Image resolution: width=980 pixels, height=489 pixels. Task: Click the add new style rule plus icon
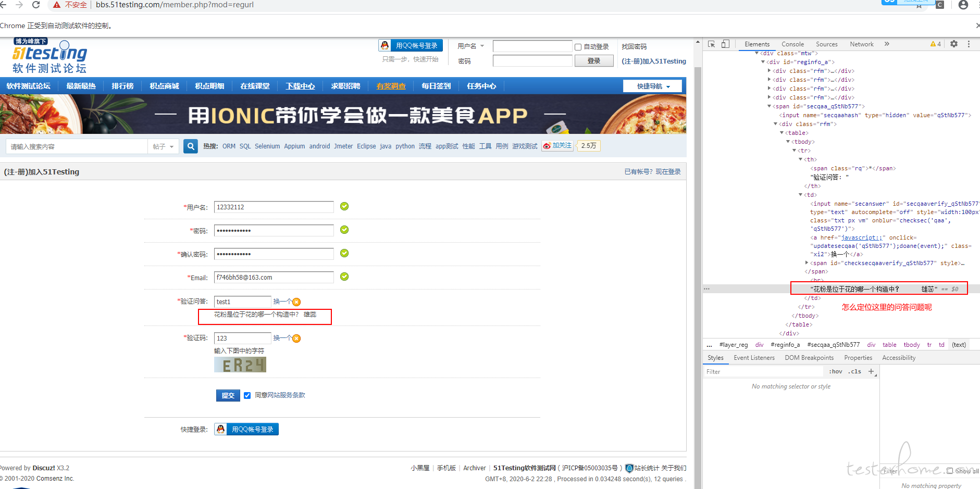[871, 371]
